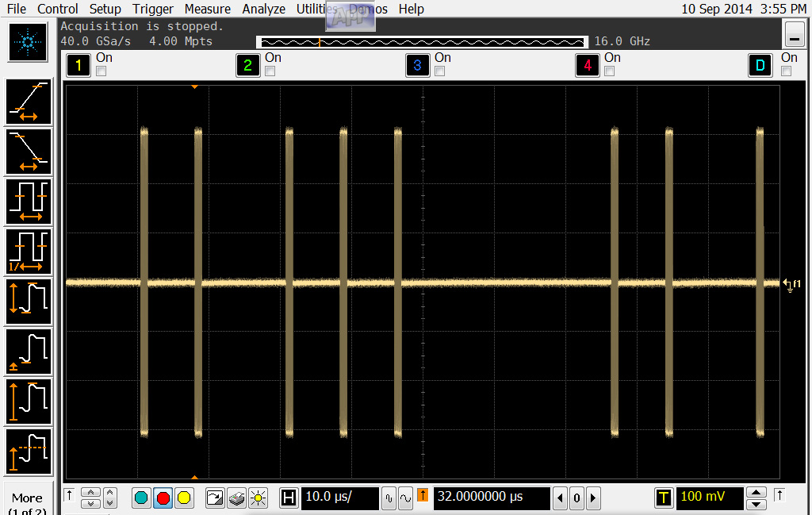Image resolution: width=812 pixels, height=515 pixels.
Task: Increase trigger level with up arrow
Action: [756, 492]
